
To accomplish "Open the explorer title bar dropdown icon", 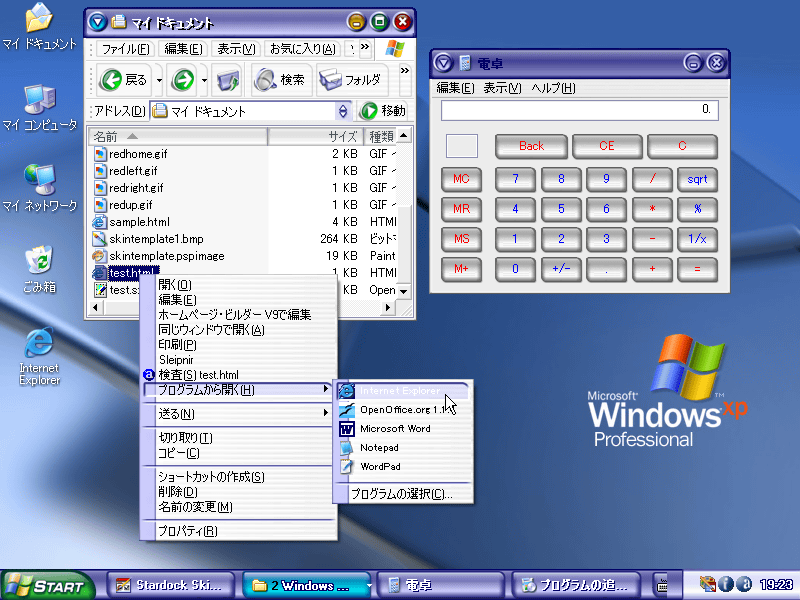I will tap(97, 22).
